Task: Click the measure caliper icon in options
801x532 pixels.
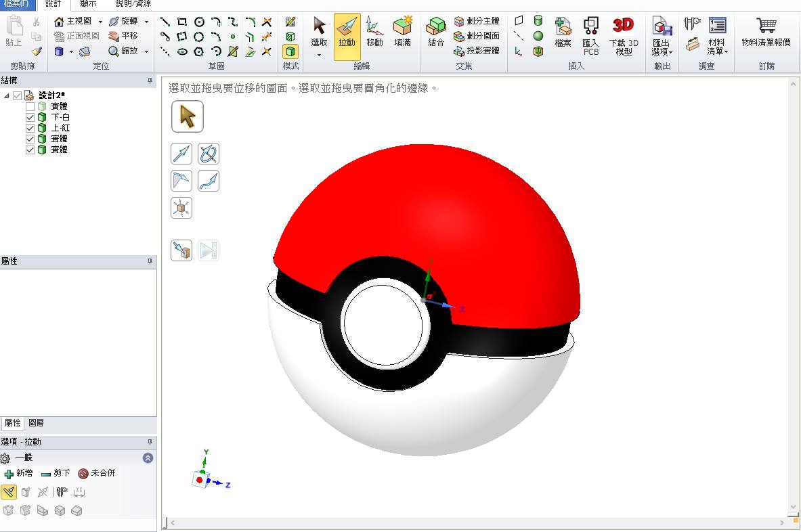Action: coord(62,492)
